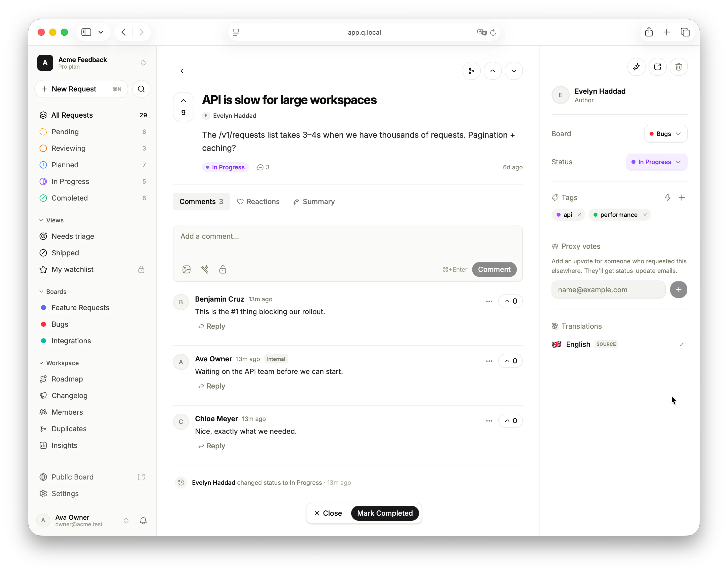Remove the performance tag
728x573 pixels.
(x=645, y=215)
